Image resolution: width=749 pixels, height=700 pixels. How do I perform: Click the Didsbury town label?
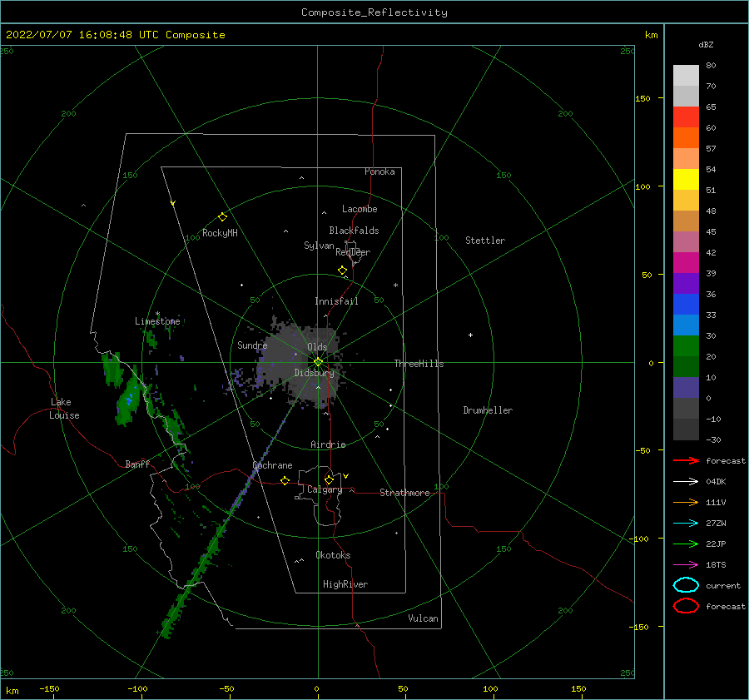314,373
